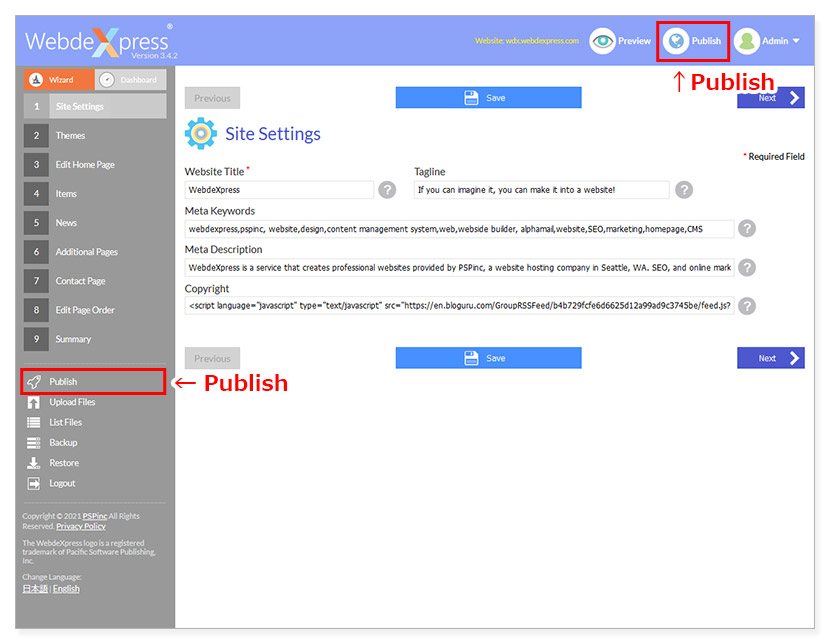
Task: Click the floppy icon on top Save
Action: [x=471, y=98]
